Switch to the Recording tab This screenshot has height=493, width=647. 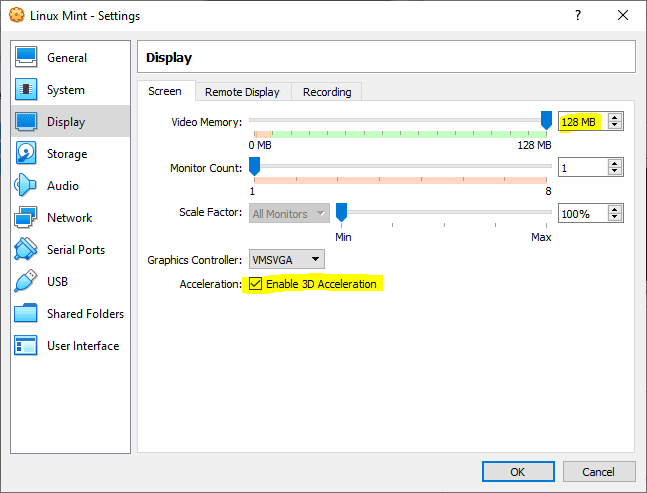[x=327, y=92]
